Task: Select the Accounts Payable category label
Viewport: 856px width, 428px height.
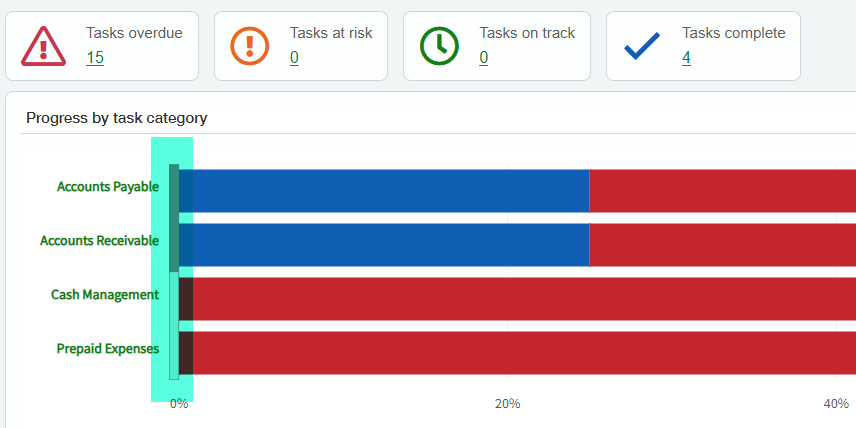Action: [x=108, y=187]
